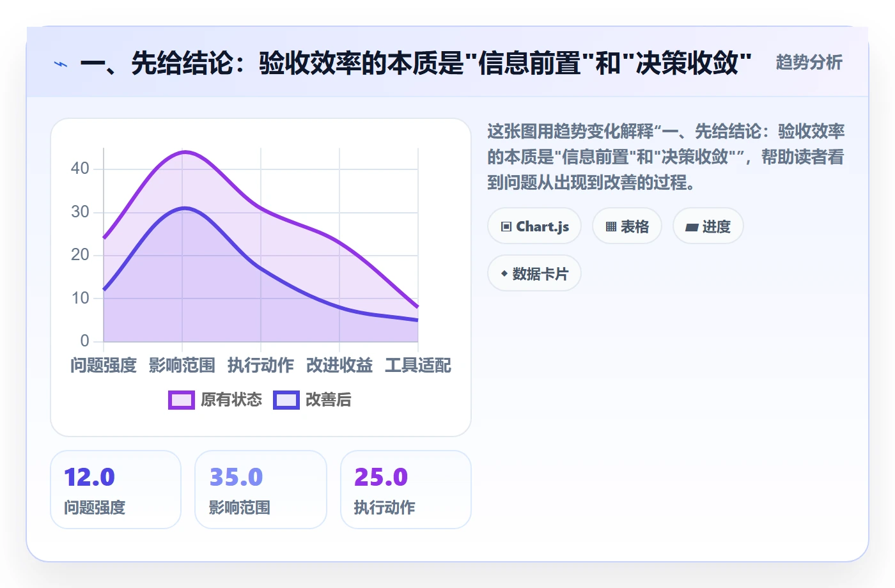Select the 表格 tag chip
This screenshot has width=895, height=588.
click(627, 226)
